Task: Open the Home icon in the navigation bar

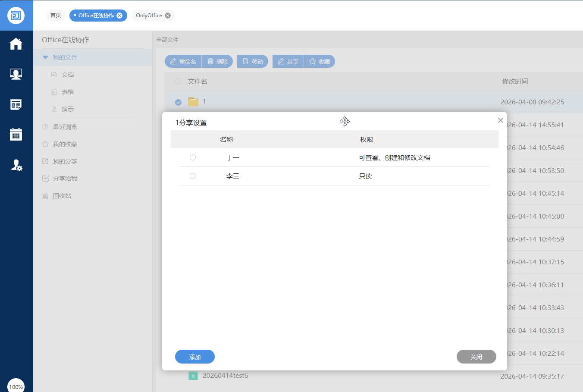Action: click(16, 44)
